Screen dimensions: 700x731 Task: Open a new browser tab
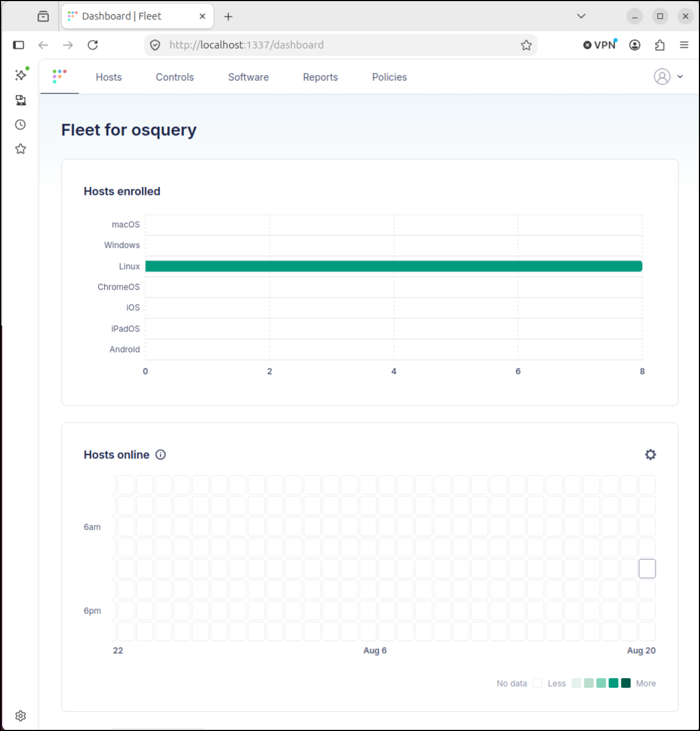[228, 16]
